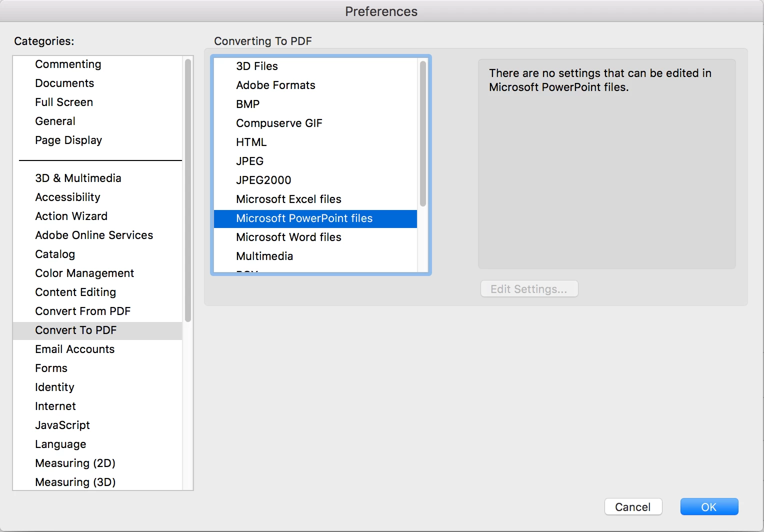Click the format list scrollbar thumb
The image size is (764, 532).
point(423,133)
